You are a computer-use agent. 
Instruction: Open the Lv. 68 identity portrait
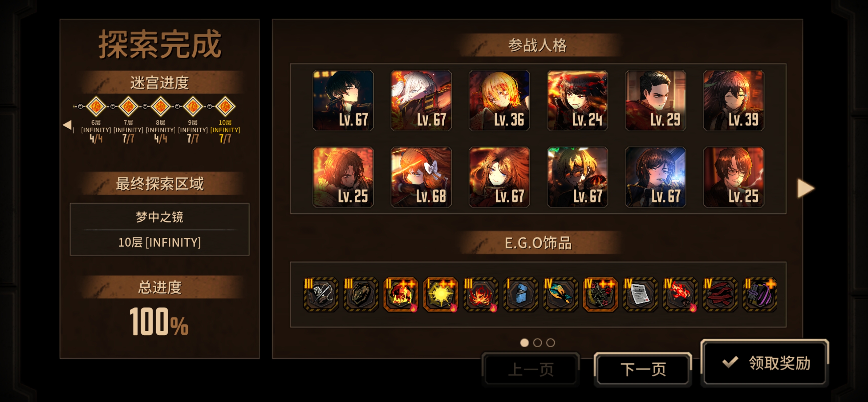click(x=421, y=177)
